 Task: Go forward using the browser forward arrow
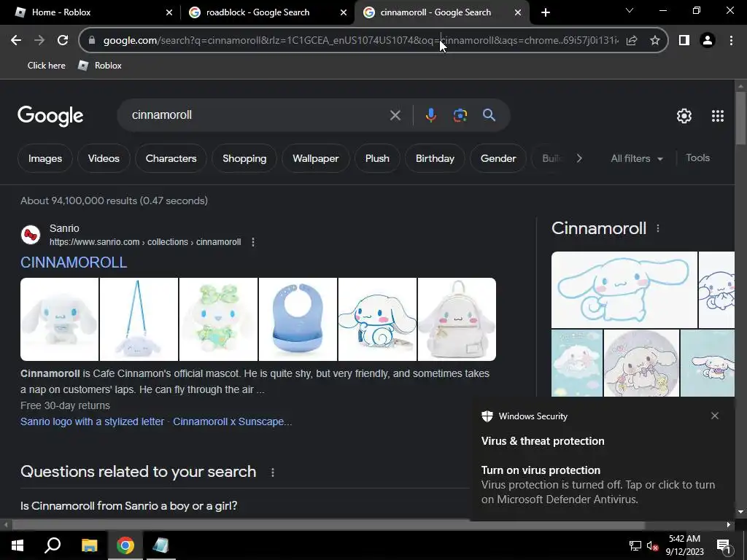39,41
